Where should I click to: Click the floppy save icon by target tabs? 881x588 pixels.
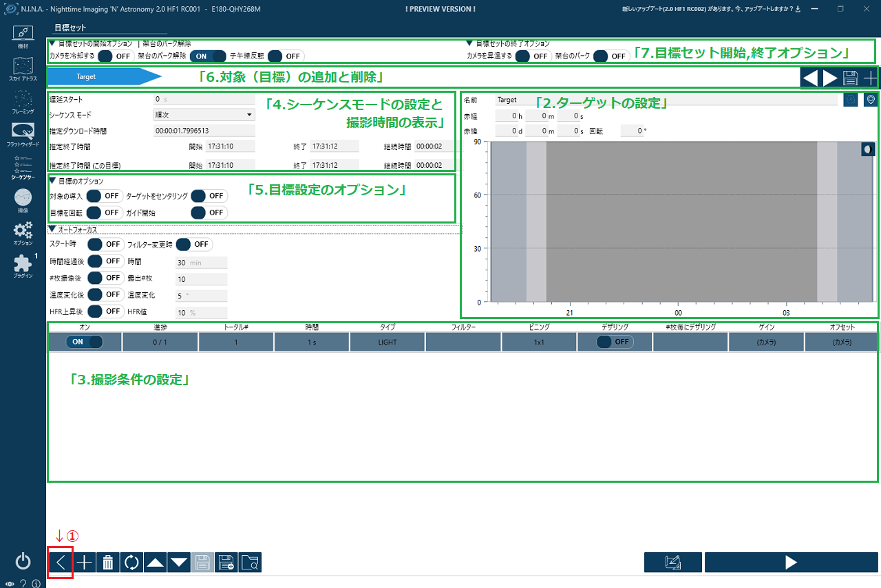[x=851, y=78]
